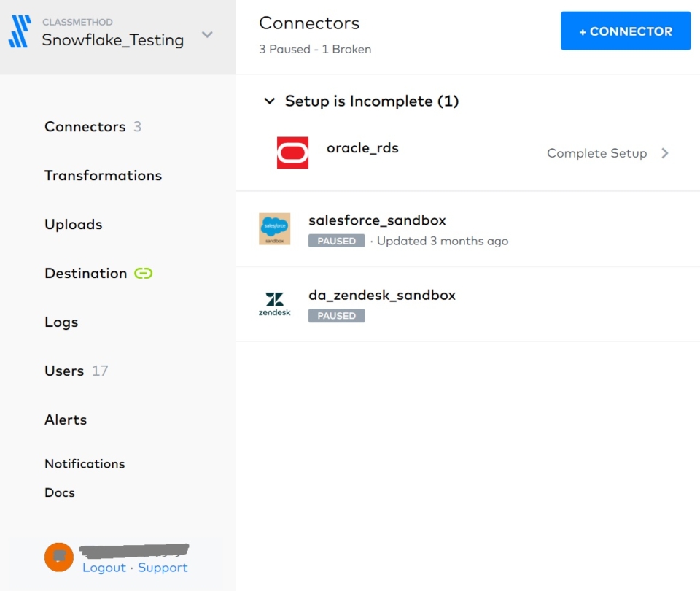Click the chevron arrow beside Complete Setup
The height and width of the screenshot is (591, 700).
pyautogui.click(x=664, y=153)
